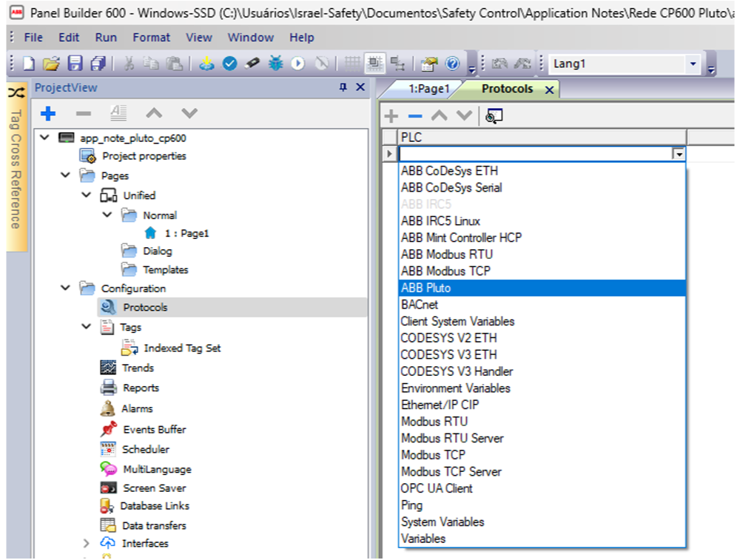Open the Window menu
Screen dimensions: 740x560
click(251, 37)
